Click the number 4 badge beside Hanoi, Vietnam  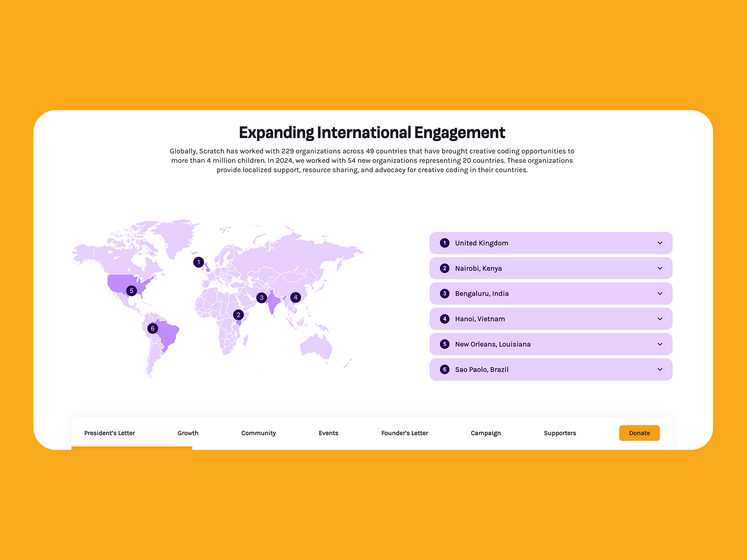click(444, 319)
